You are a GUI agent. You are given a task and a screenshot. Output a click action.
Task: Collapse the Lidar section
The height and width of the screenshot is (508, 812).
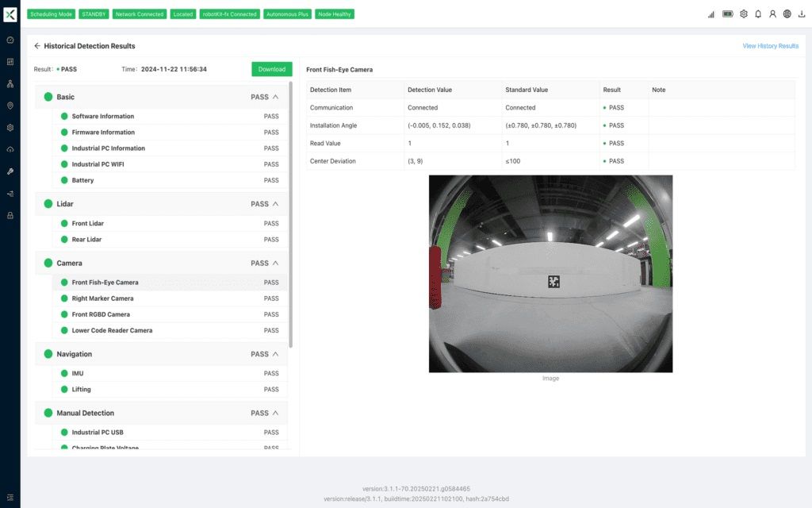coord(275,204)
